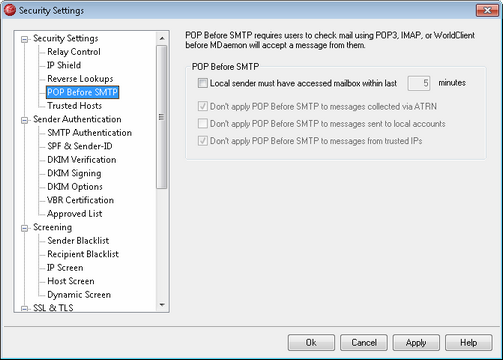Toggle messages sent to local accounts checkbox
The width and height of the screenshot is (503, 360).
pos(203,124)
